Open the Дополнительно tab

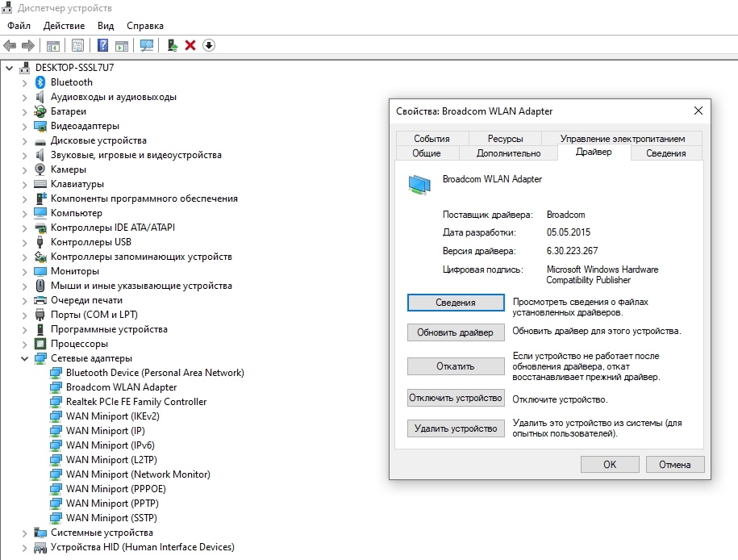(508, 153)
